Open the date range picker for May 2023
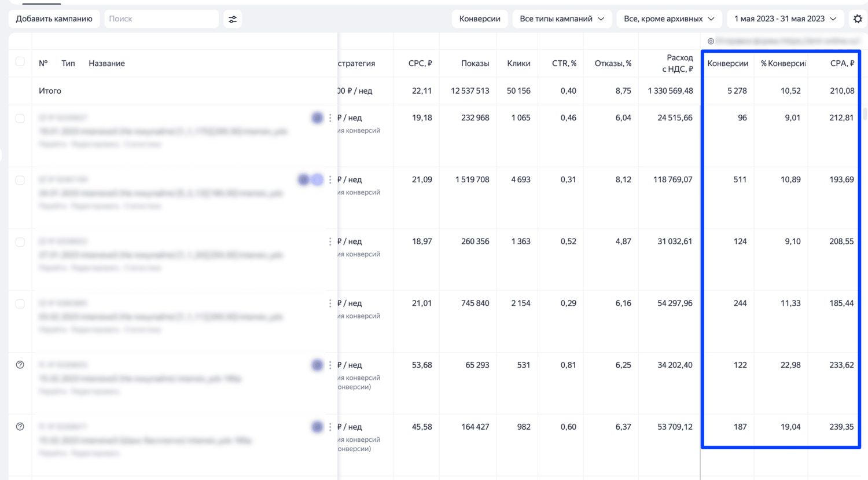The width and height of the screenshot is (868, 480). 785,19
